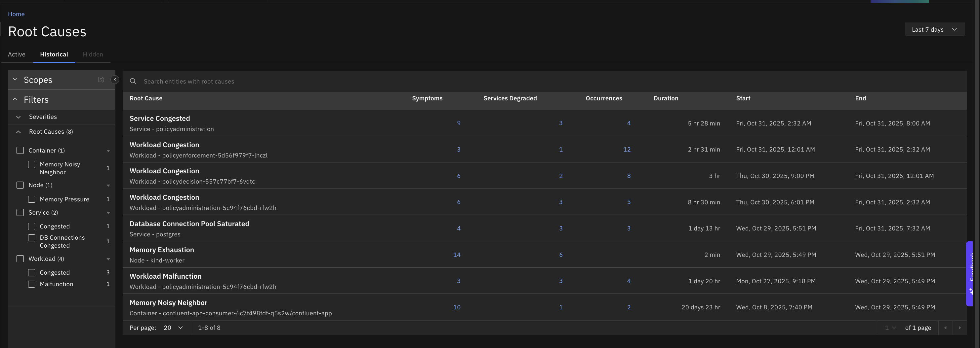The width and height of the screenshot is (980, 348).
Task: Go to next page arrow
Action: click(x=960, y=328)
